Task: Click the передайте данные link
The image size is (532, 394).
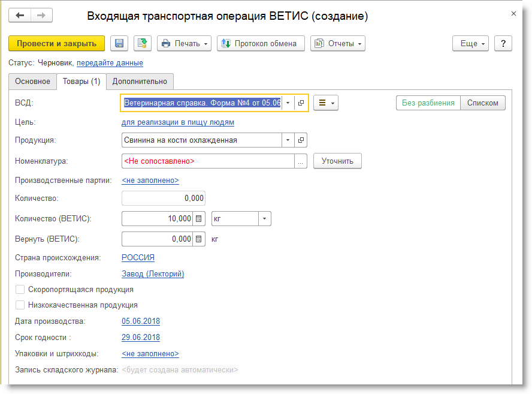Action: click(x=110, y=63)
